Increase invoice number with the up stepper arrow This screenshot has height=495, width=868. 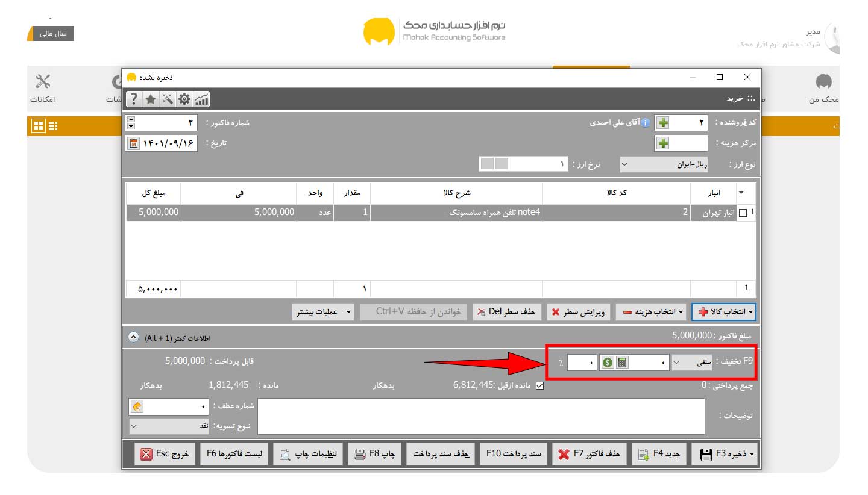(x=131, y=120)
